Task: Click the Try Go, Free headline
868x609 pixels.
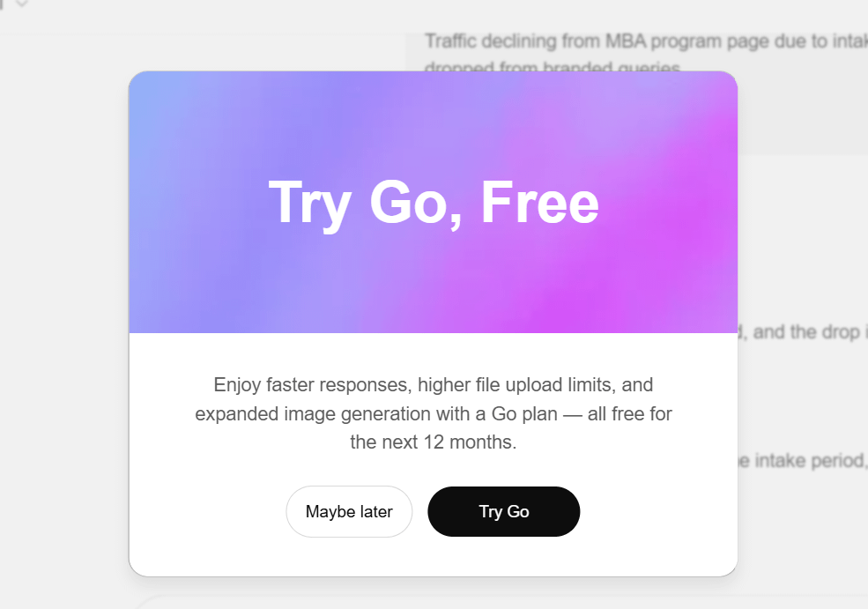Action: tap(434, 204)
